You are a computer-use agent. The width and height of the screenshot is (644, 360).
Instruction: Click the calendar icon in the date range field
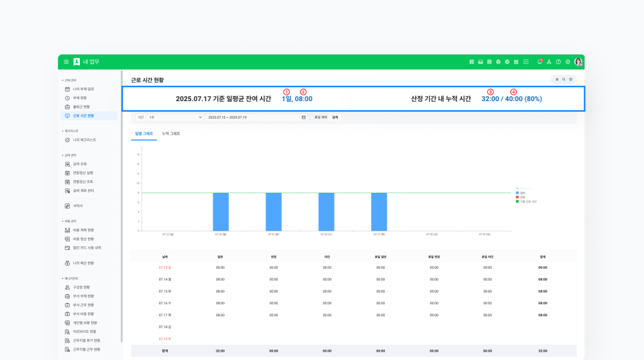pos(304,117)
